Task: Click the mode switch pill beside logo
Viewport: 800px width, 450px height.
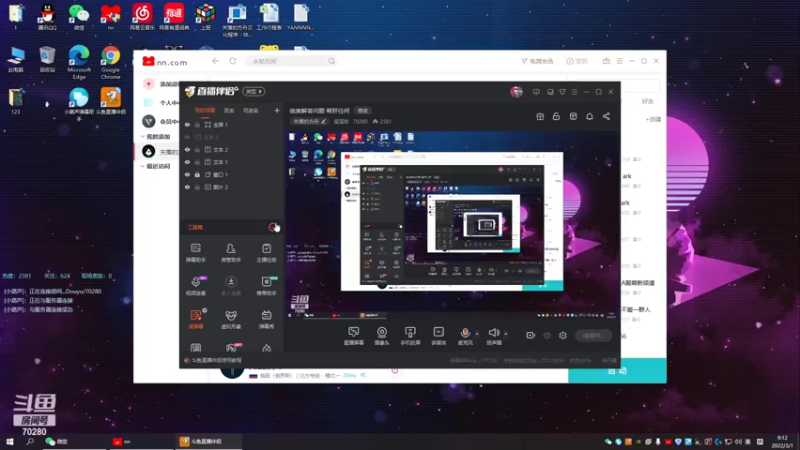Action: (x=254, y=91)
